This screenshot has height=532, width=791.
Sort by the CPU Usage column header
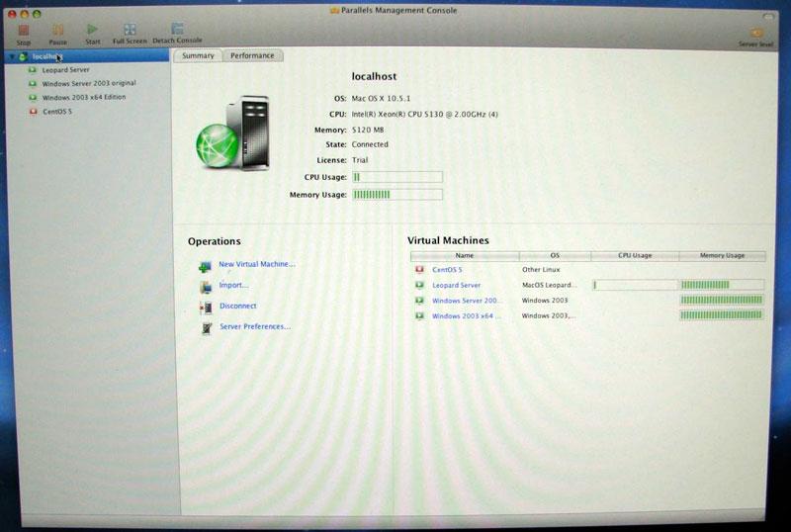click(635, 256)
